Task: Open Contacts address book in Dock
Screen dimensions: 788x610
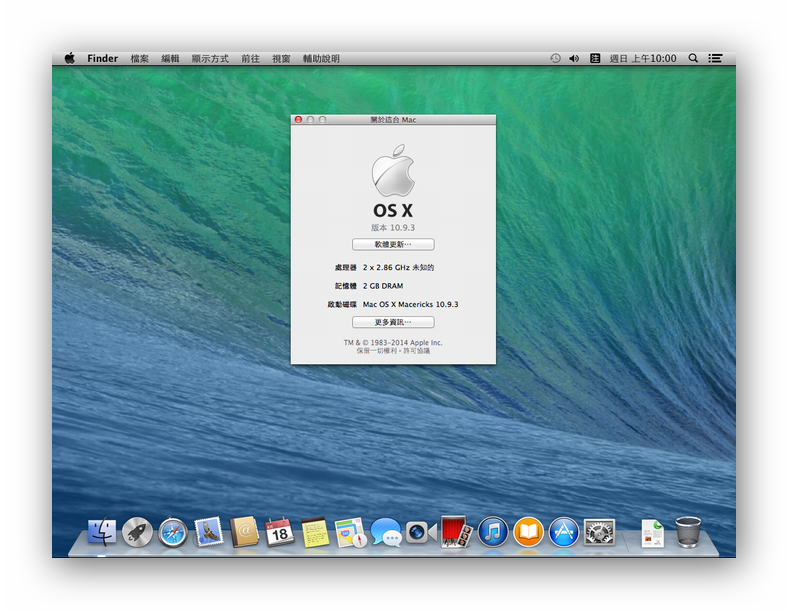Action: pyautogui.click(x=244, y=532)
